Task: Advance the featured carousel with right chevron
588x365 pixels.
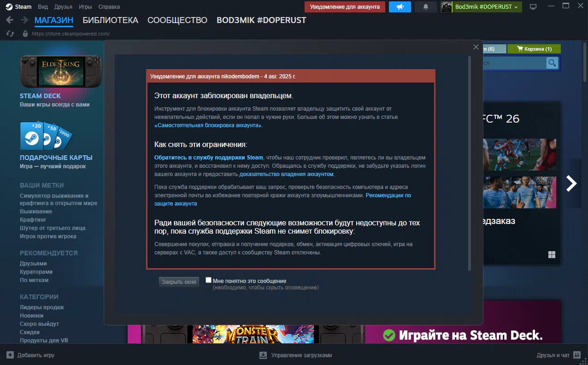Action: [571, 183]
